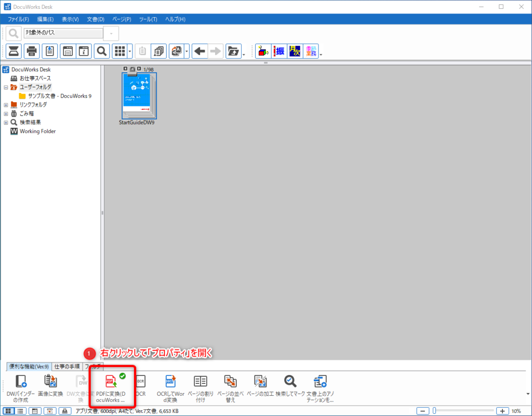Image resolution: width=532 pixels, height=416 pixels.
Task: Switch to list view in status bar
Action: point(20,411)
